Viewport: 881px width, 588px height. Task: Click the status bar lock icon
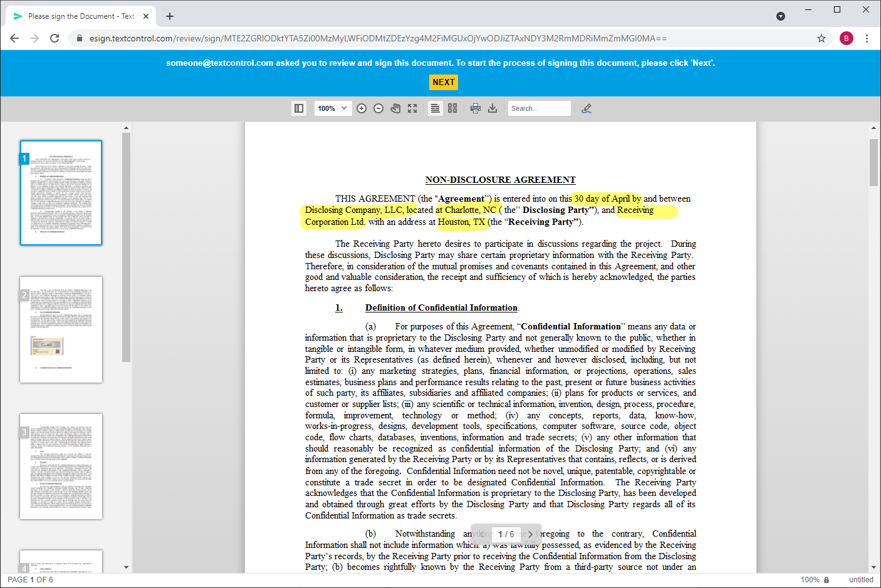coord(827,580)
